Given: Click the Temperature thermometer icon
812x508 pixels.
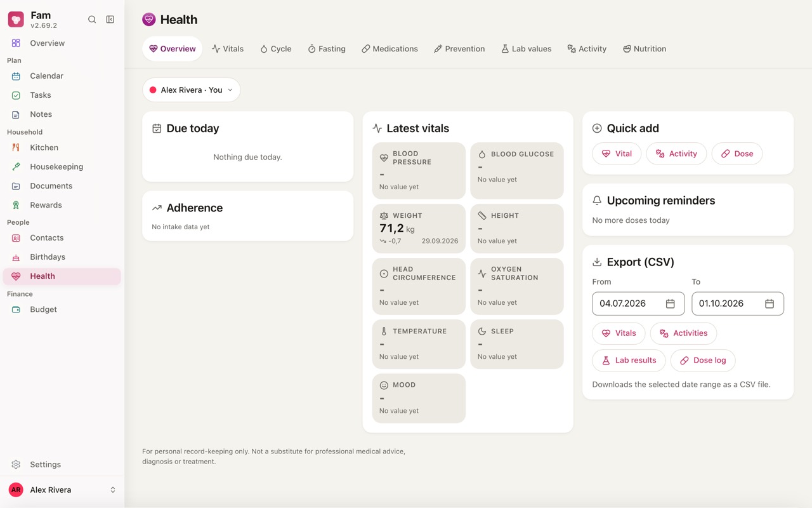Looking at the screenshot, I should coord(384,331).
